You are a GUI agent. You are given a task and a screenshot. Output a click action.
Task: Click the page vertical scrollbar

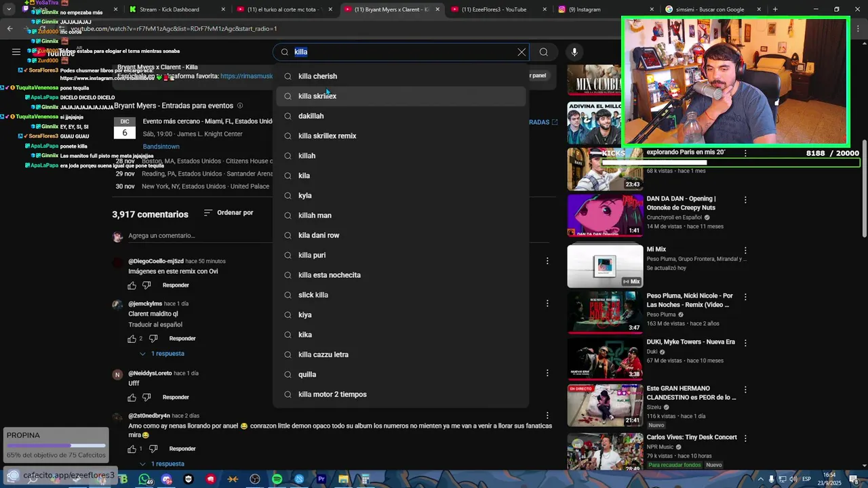pos(864,190)
